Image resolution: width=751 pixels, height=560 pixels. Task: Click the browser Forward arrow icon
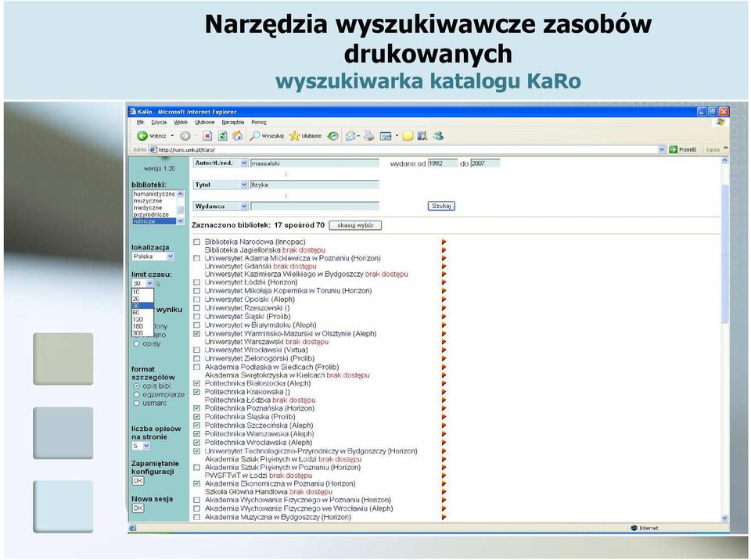click(x=185, y=136)
